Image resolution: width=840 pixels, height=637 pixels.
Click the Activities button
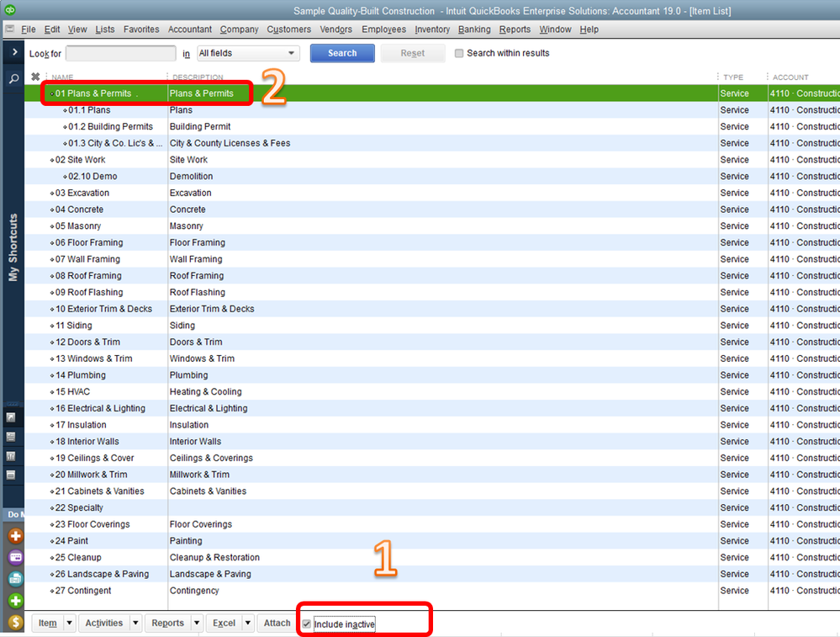tap(104, 623)
